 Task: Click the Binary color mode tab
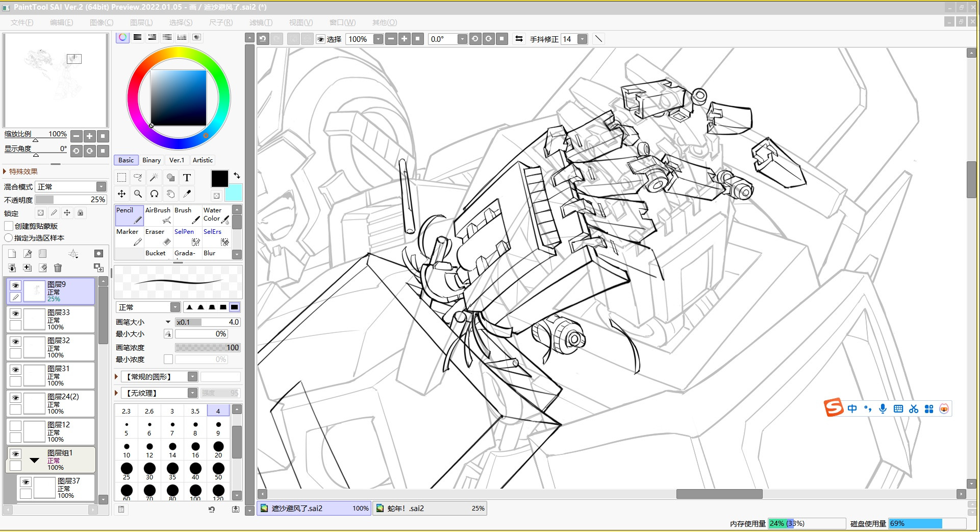152,160
